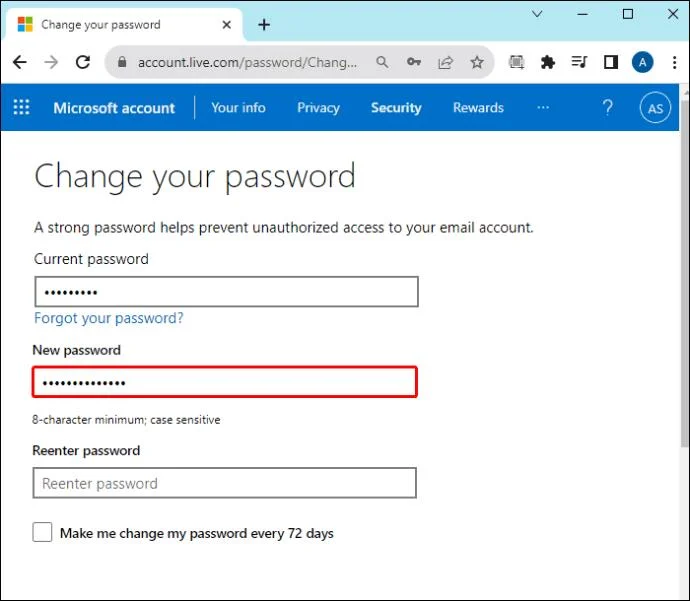Open the Security tab
The image size is (690, 601).
pos(396,108)
